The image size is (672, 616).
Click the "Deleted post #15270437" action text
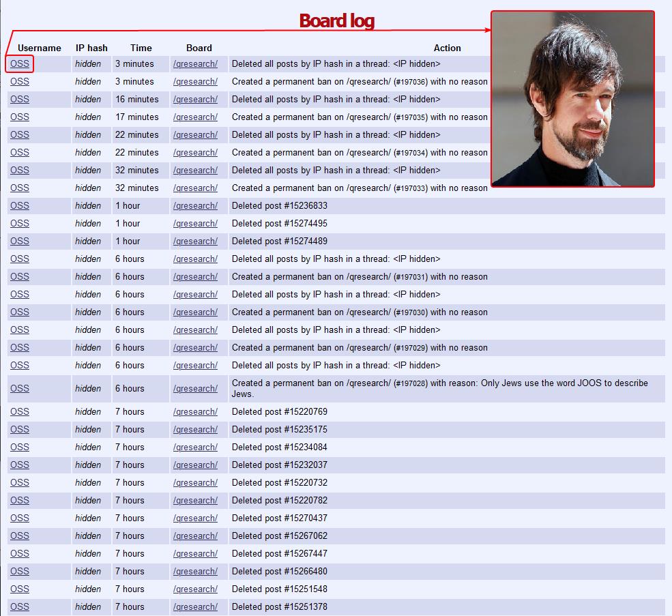click(x=280, y=518)
